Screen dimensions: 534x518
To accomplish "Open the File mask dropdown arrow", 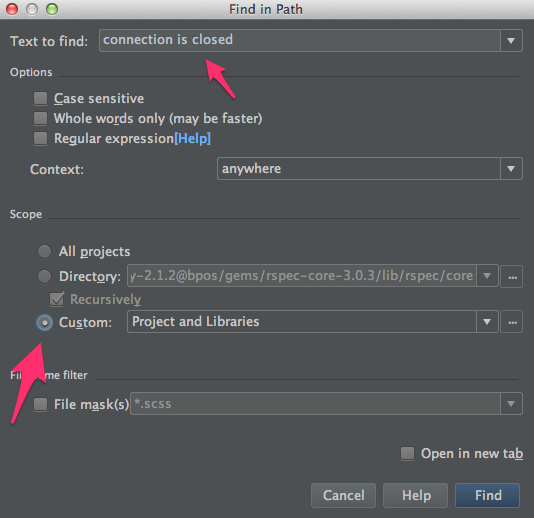I will point(511,404).
